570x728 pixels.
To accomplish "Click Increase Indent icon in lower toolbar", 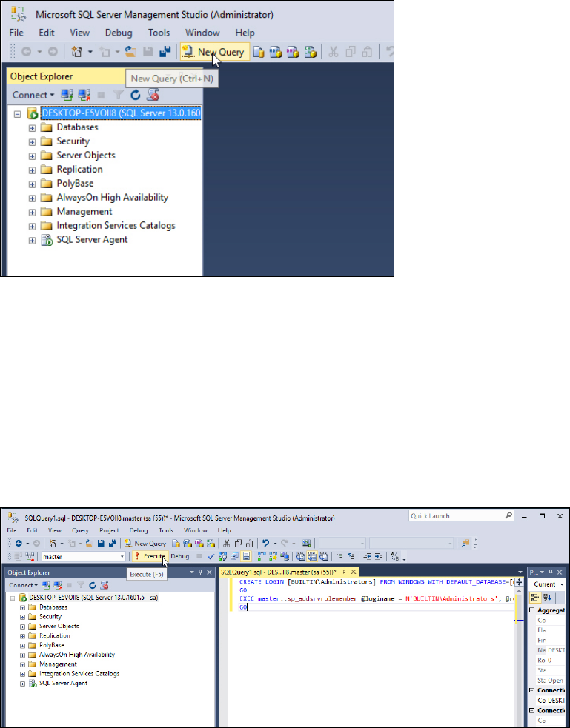I will pyautogui.click(x=378, y=556).
